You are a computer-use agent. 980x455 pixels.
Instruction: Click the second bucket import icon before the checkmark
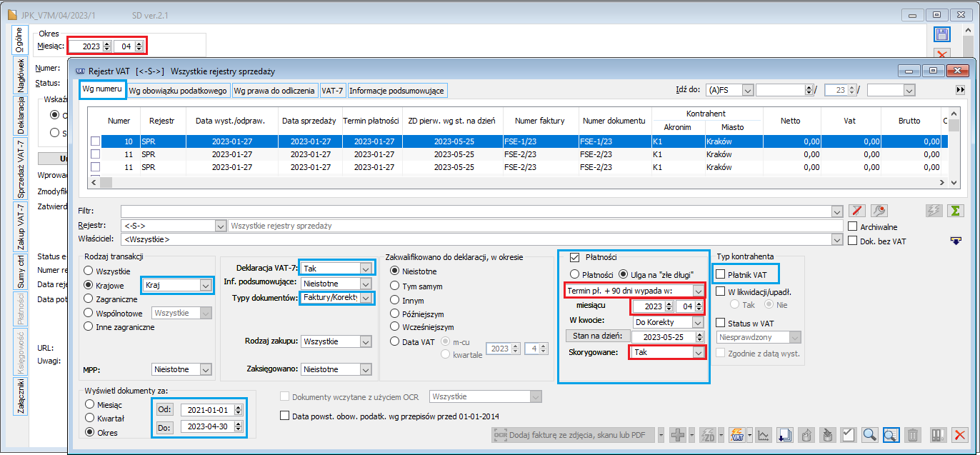(x=827, y=434)
